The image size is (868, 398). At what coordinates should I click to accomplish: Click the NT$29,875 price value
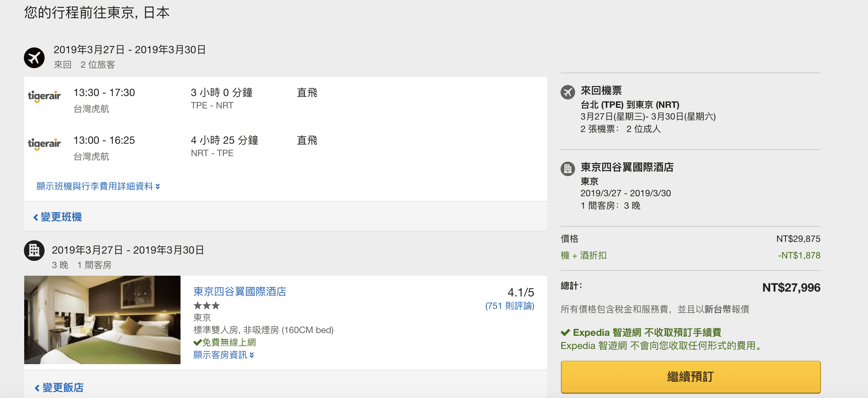pos(798,239)
